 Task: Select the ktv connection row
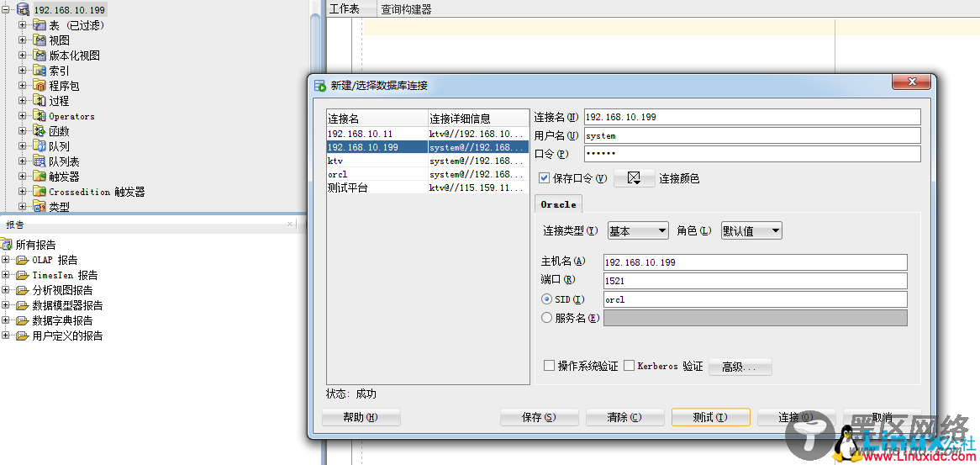point(428,161)
